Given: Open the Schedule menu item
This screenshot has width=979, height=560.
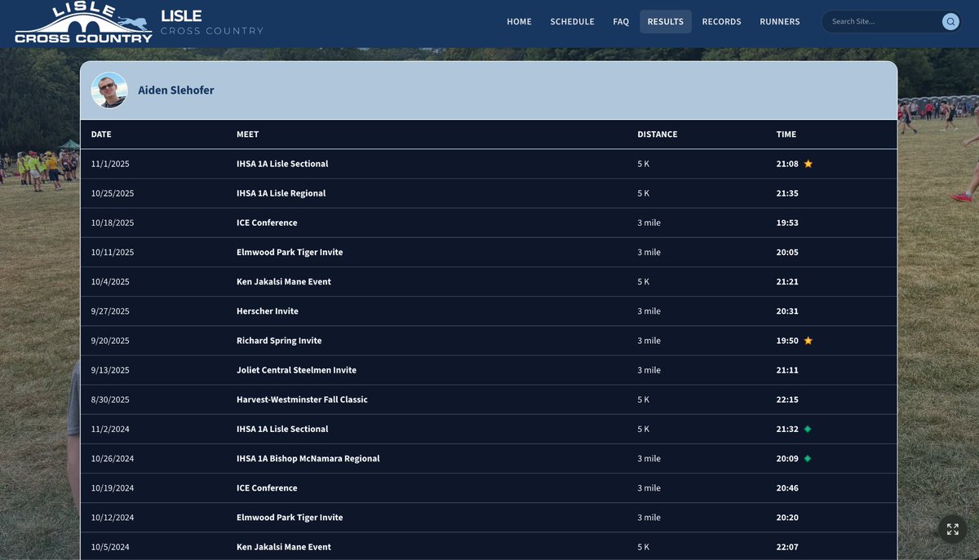Looking at the screenshot, I should pyautogui.click(x=572, y=22).
